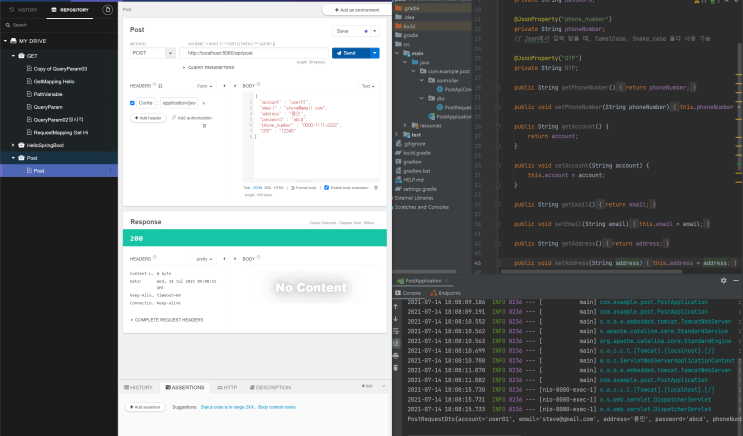This screenshot has width=743, height=436.
Task: Open build.gradle in the IDE project tree
Action: point(417,153)
